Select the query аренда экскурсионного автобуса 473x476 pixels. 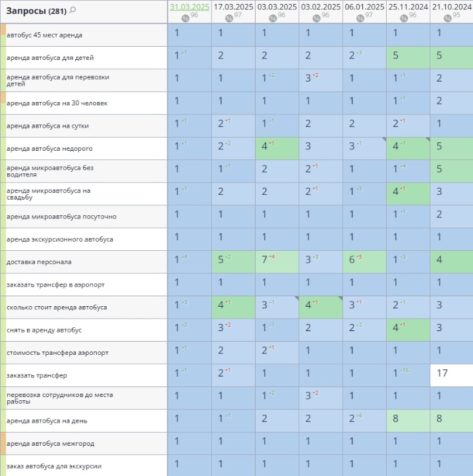pos(59,239)
